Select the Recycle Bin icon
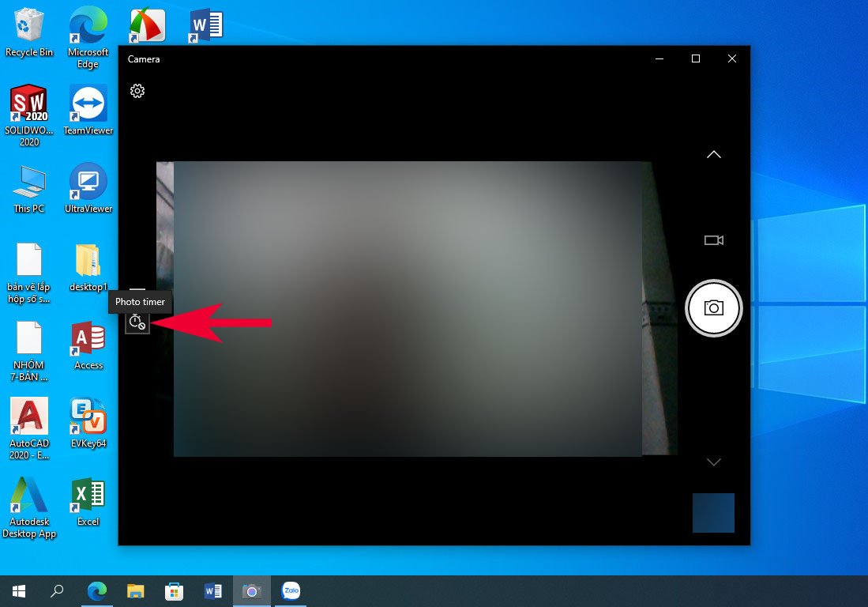The image size is (868, 607). click(29, 32)
